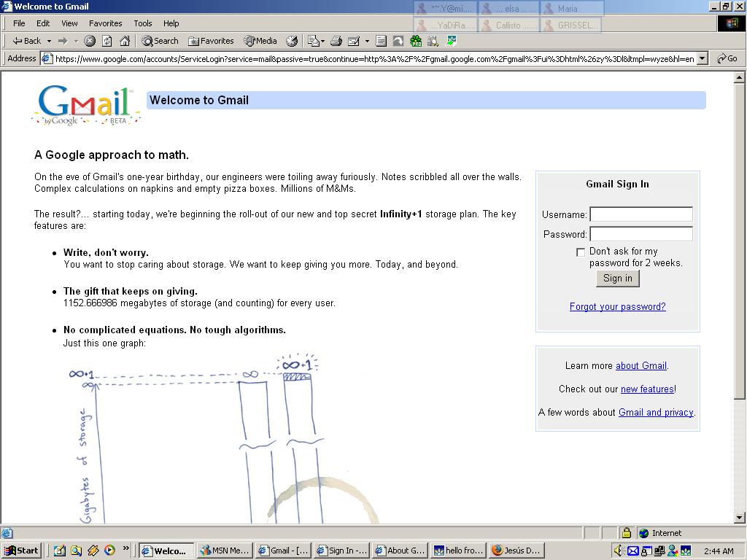The height and width of the screenshot is (560, 747).
Task: Expand the address bar dropdown arrow
Action: 702,59
